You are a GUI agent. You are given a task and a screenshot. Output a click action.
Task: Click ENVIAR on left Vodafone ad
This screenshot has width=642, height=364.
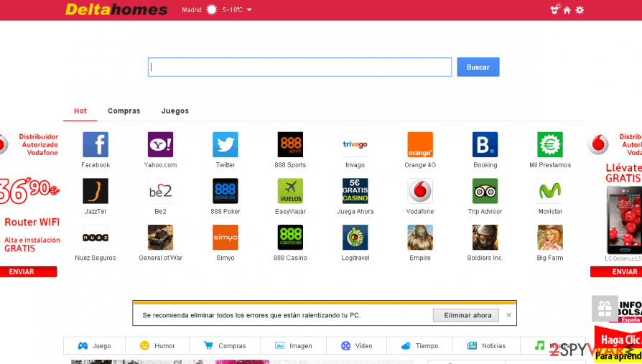27,272
